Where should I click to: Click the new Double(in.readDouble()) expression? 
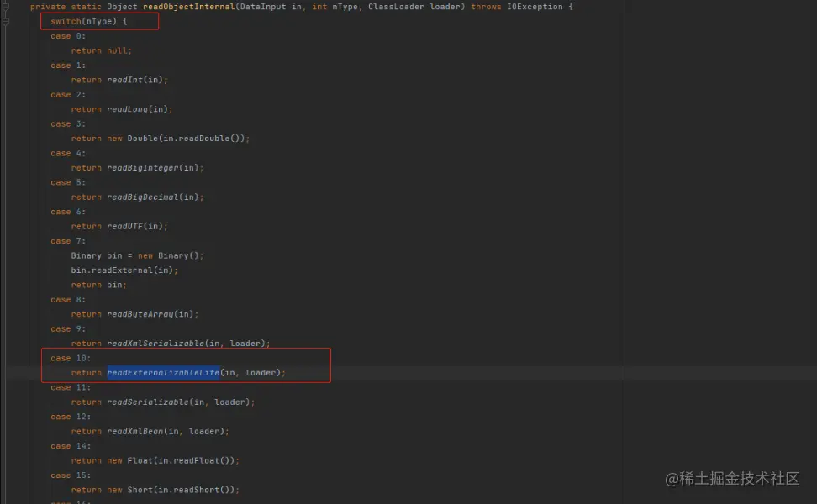pyautogui.click(x=177, y=139)
